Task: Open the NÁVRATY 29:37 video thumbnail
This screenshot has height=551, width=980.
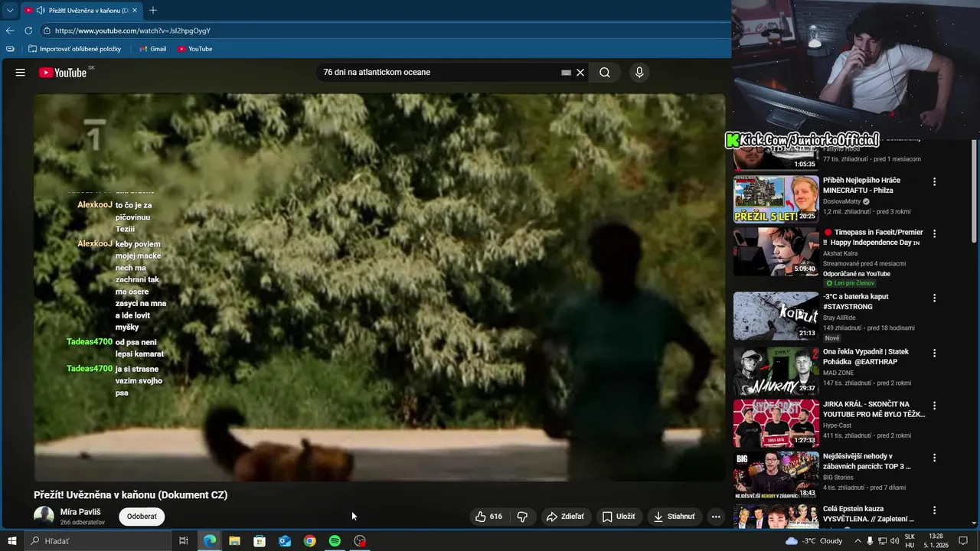Action: tap(776, 370)
